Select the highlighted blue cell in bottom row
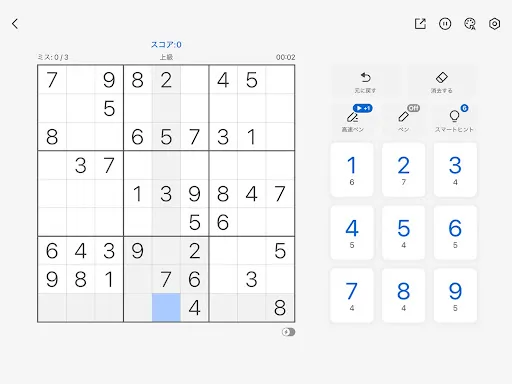Screen dimensions: 512x384 point(166,307)
